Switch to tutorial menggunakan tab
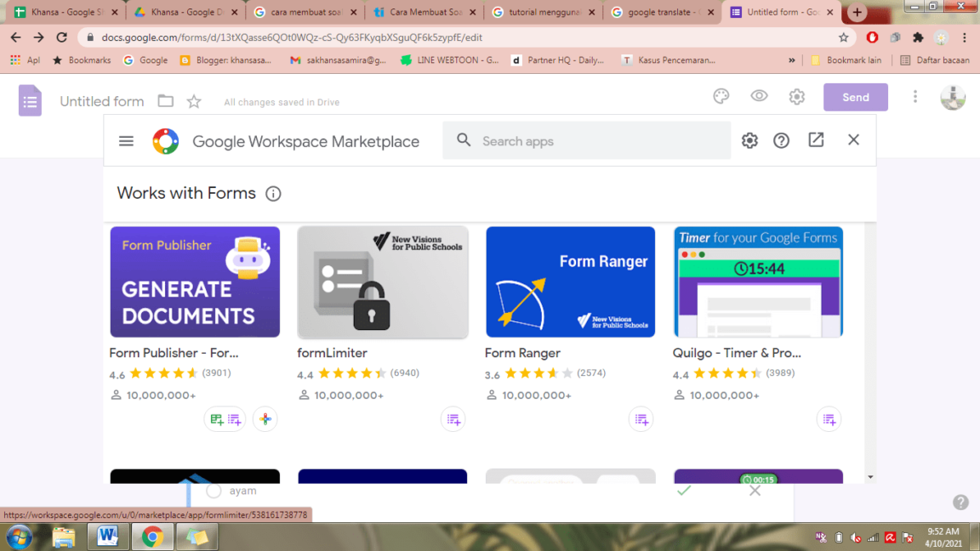The width and height of the screenshot is (980, 551). (544, 12)
